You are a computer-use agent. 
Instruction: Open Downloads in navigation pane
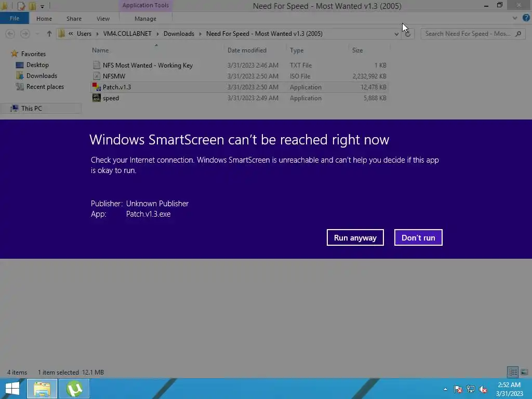(x=42, y=76)
